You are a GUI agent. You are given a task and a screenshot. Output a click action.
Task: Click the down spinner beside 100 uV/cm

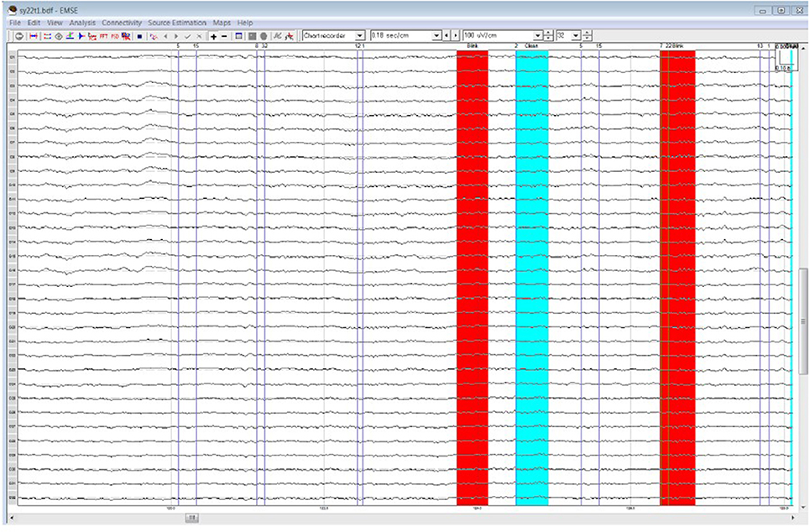point(549,39)
